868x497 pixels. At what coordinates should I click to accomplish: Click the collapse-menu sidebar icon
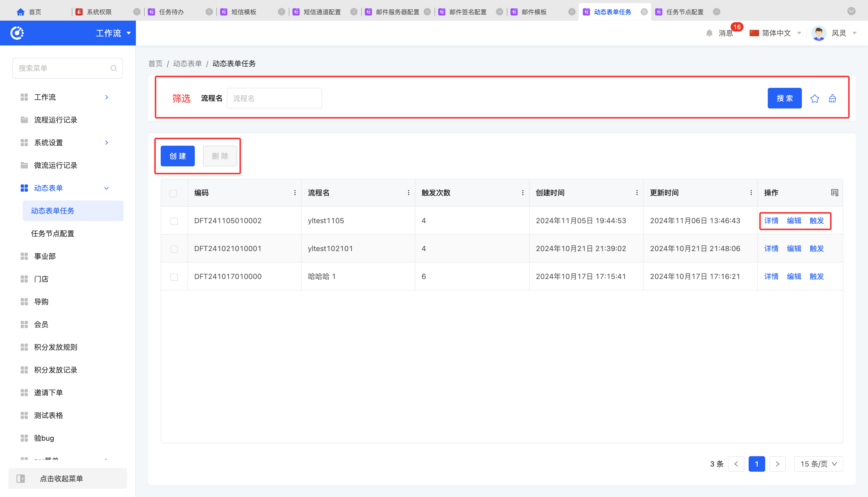point(21,479)
